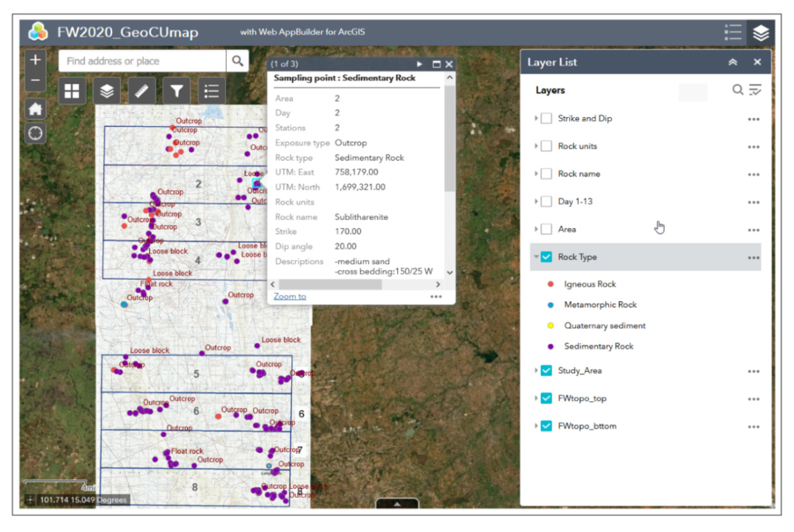Viewport: 794px width, 532px height.
Task: Click the FW2020_GeoCUmap app title
Action: pos(128,32)
